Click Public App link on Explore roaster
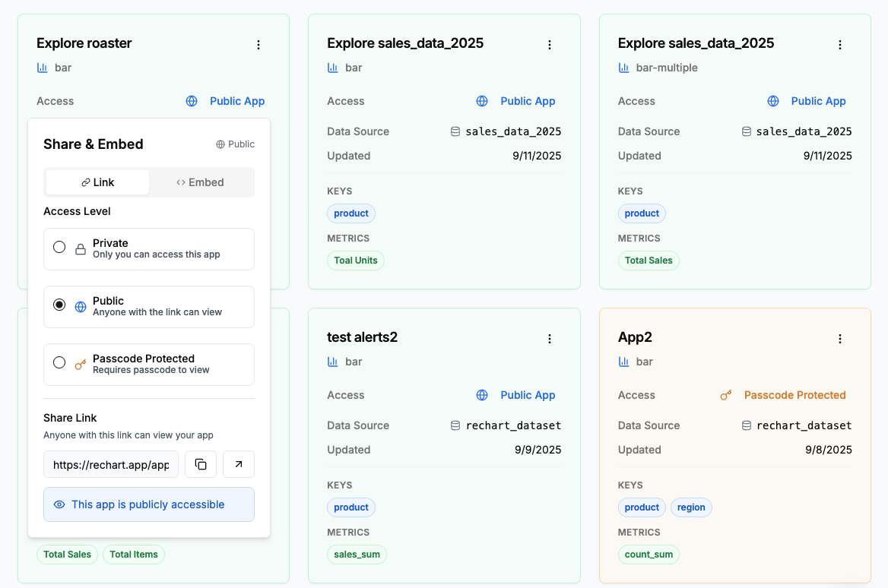 point(237,101)
